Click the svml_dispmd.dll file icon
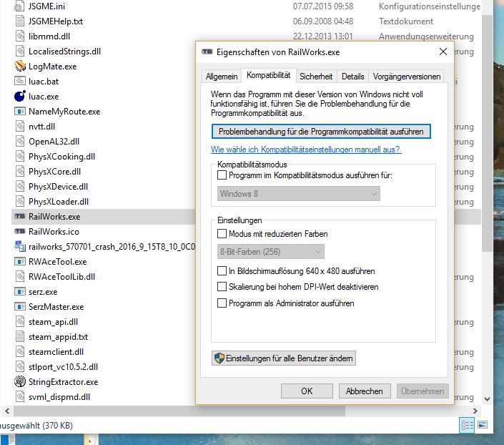 click(19, 397)
